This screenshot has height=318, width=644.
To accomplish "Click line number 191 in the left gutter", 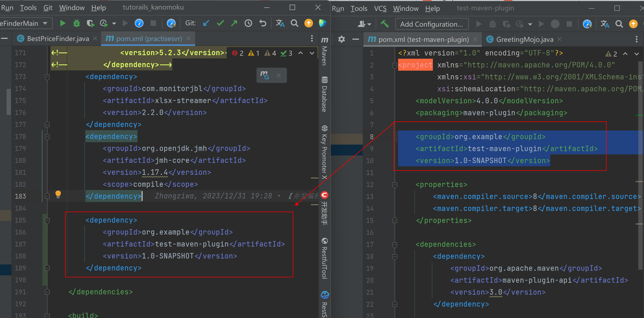I will click(x=20, y=292).
